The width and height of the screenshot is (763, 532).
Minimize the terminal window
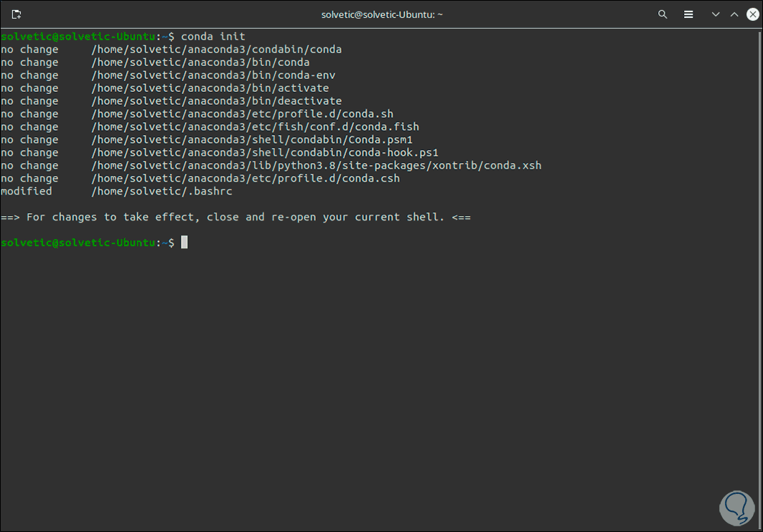pos(716,14)
